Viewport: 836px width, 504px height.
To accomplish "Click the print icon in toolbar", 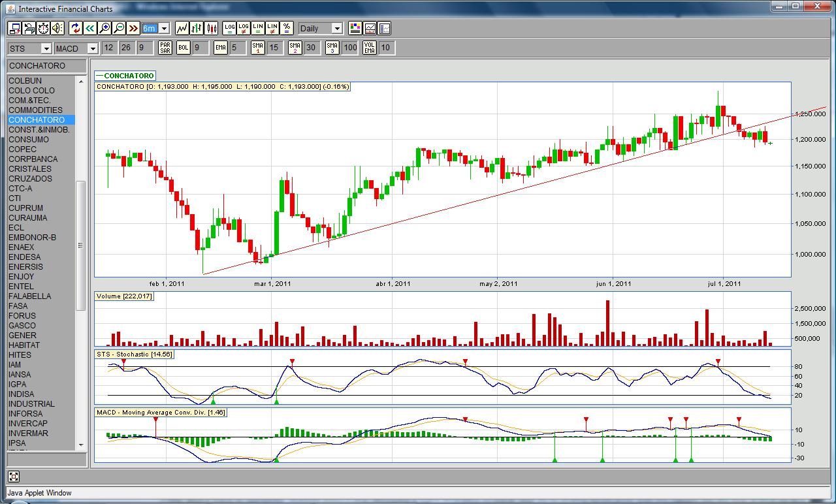I will click(x=29, y=28).
